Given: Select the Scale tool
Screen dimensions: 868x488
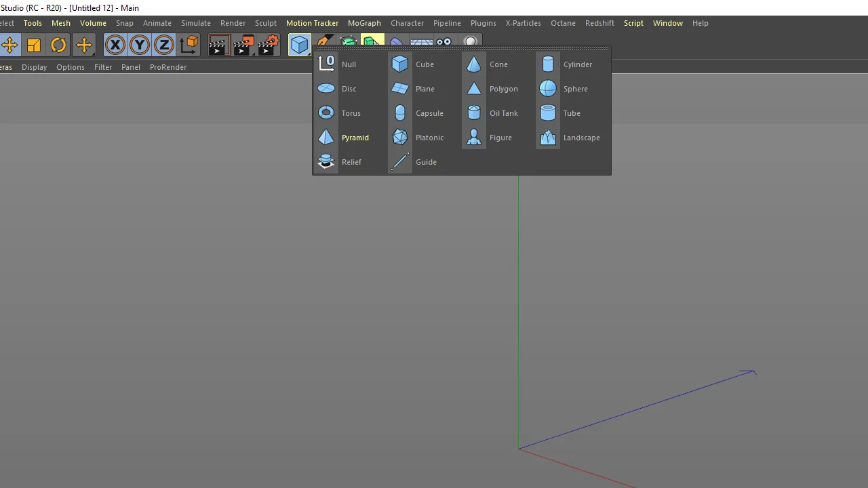Looking at the screenshot, I should pos(34,45).
